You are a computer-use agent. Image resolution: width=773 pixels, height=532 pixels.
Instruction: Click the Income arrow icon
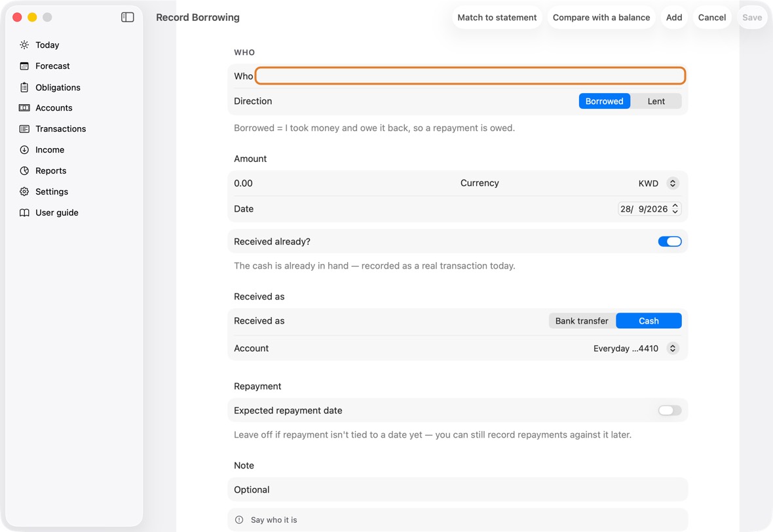[24, 150]
